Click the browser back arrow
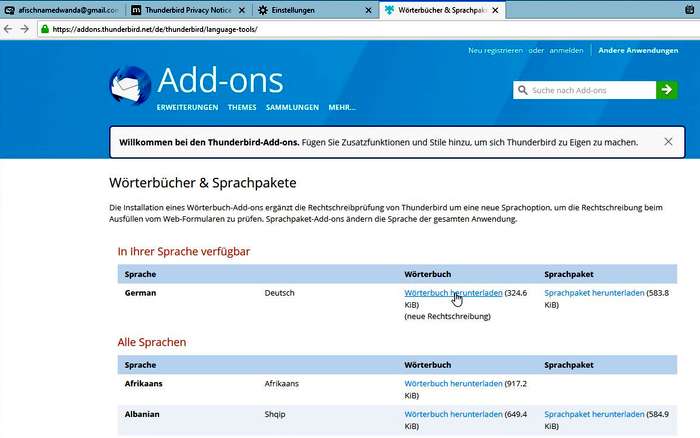The height and width of the screenshot is (438, 700). pos(9,29)
